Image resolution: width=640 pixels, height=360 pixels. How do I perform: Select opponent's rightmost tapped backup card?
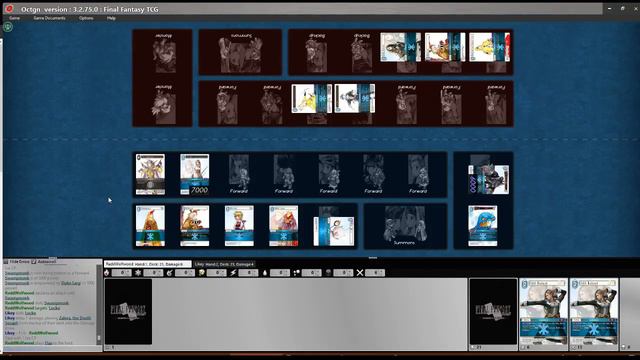point(489,47)
